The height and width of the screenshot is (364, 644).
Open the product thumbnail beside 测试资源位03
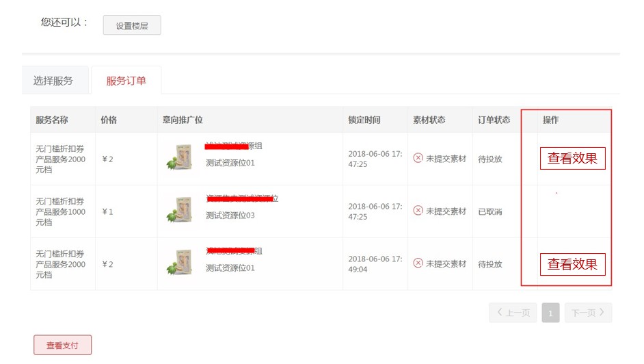point(179,211)
